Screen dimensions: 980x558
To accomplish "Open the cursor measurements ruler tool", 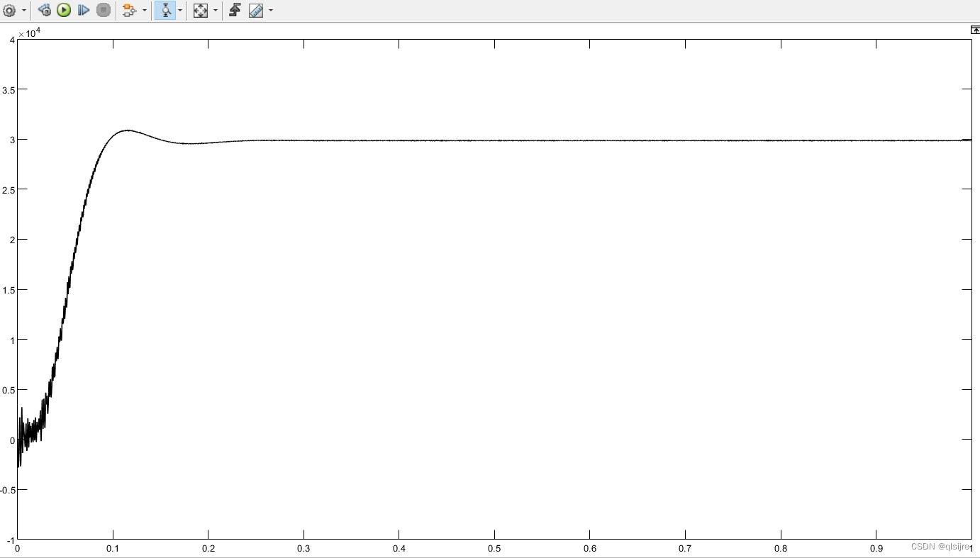I will pyautogui.click(x=256, y=11).
